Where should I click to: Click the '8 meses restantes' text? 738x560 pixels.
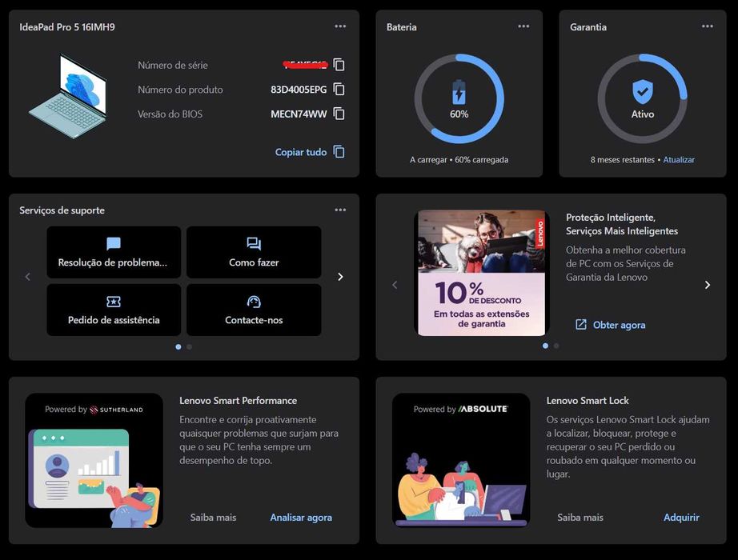622,159
